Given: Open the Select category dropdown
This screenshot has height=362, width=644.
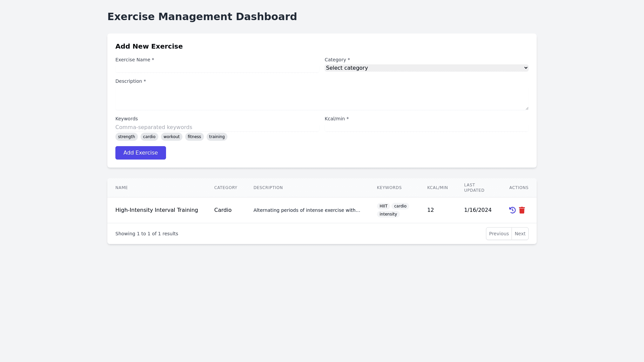Looking at the screenshot, I should click(426, 68).
